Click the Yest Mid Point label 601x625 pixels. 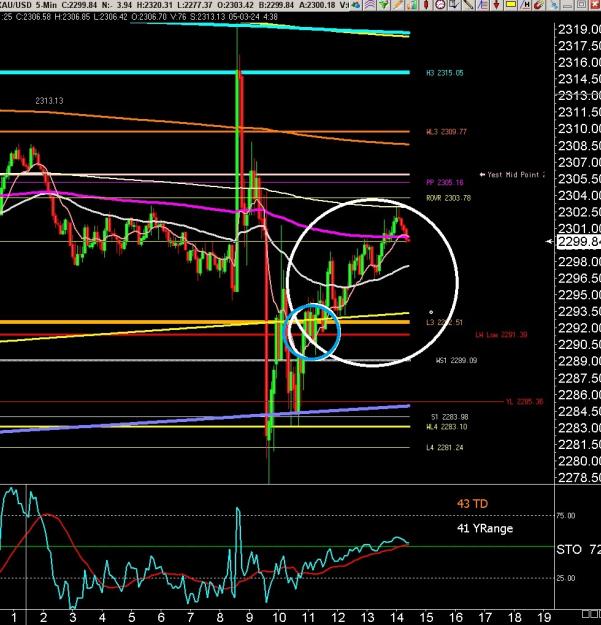[512, 175]
